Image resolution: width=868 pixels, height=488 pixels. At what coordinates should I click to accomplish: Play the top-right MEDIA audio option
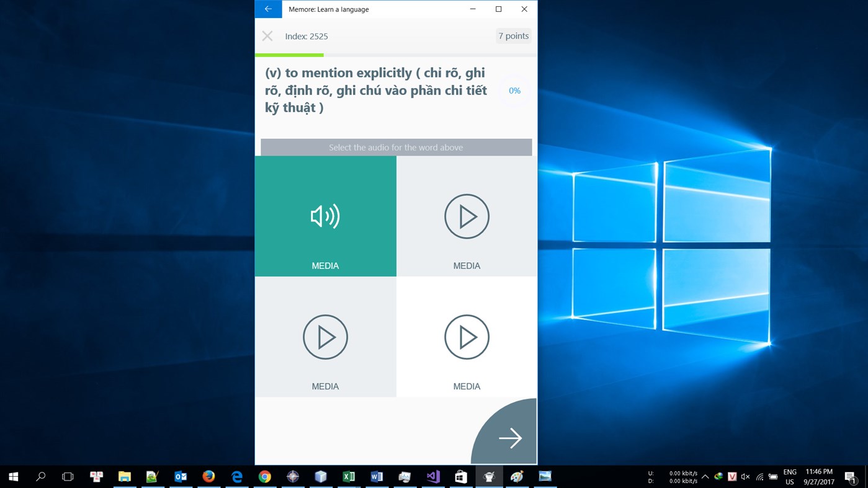coord(467,216)
